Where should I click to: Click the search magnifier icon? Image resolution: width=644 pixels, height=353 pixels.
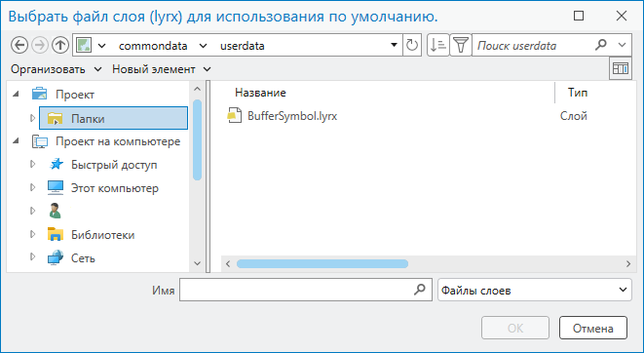600,45
